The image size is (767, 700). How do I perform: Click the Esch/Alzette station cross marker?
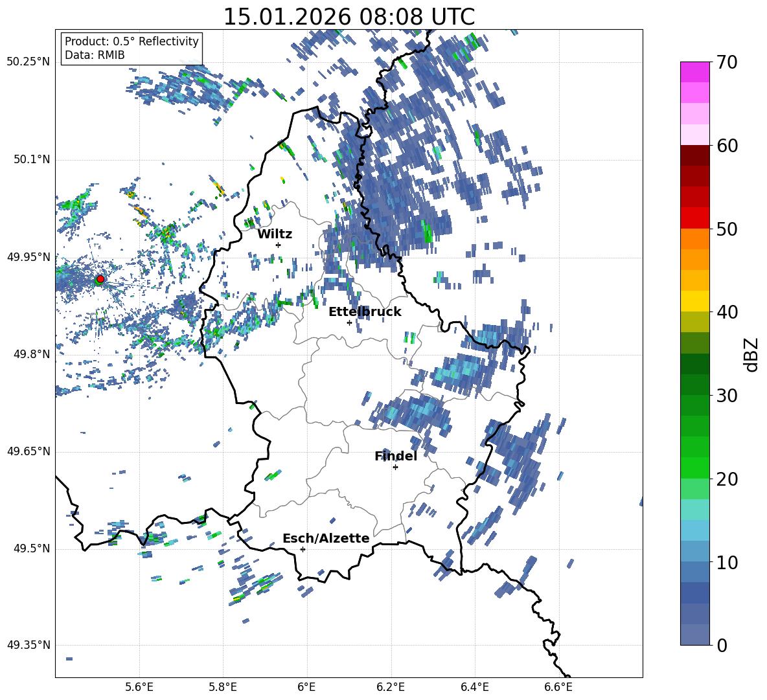click(x=303, y=549)
